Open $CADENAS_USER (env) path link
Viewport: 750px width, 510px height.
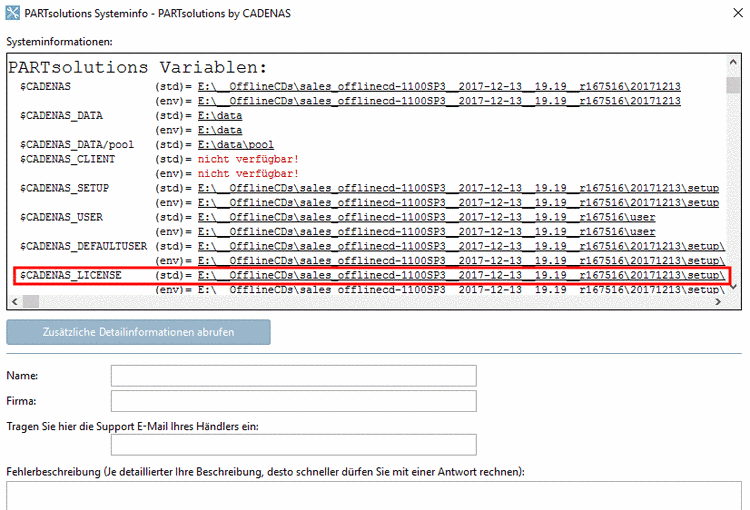click(x=427, y=232)
